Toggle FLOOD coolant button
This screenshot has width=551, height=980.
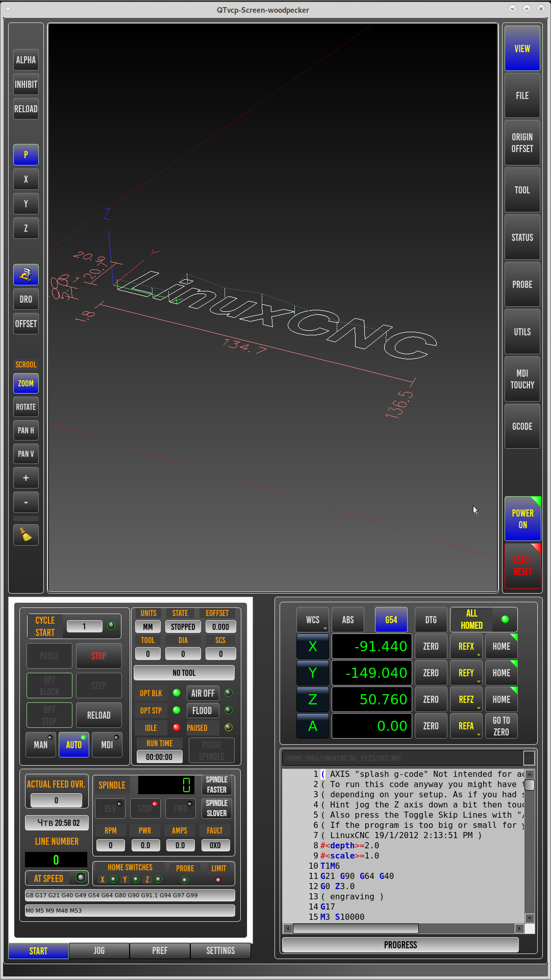203,710
